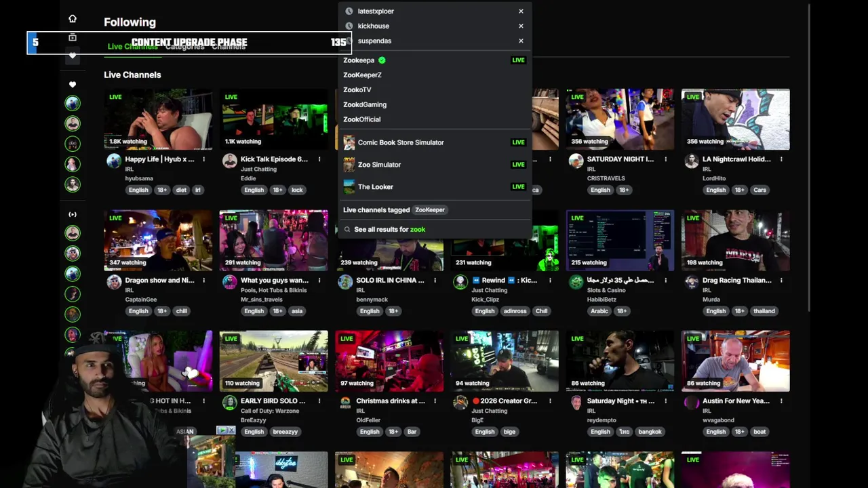Open options menu for What you guys want stream

point(319,280)
